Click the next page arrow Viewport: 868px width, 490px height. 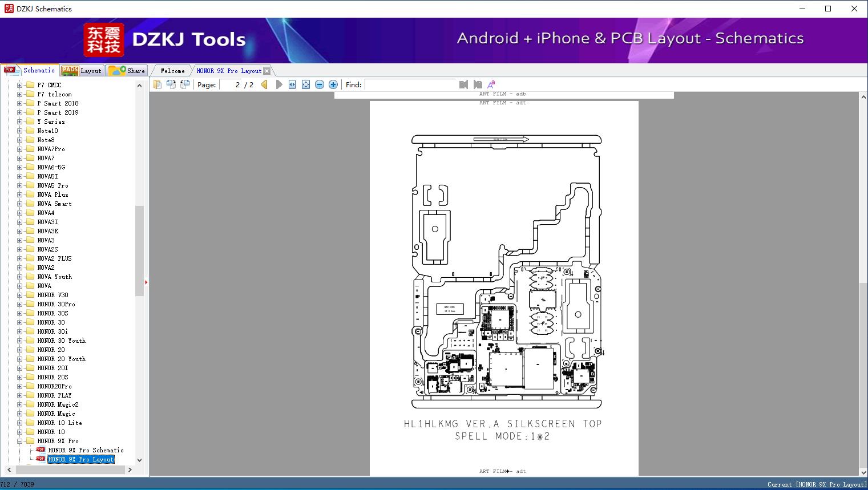(x=279, y=84)
